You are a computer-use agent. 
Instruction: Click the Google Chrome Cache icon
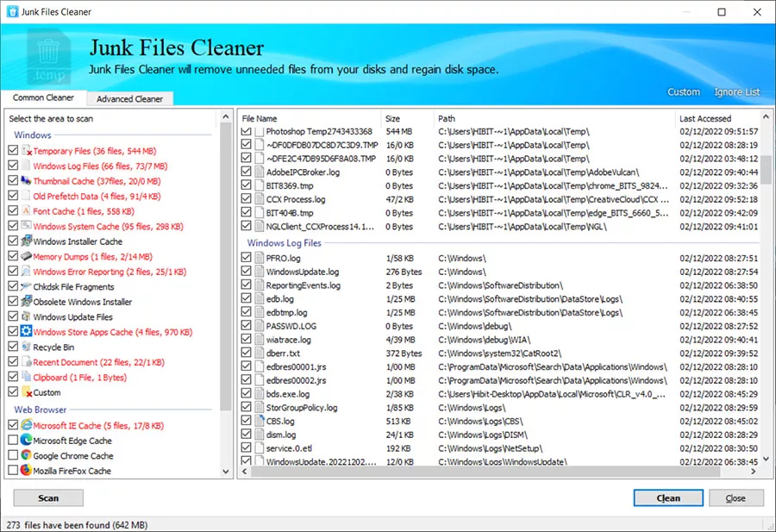click(x=24, y=455)
